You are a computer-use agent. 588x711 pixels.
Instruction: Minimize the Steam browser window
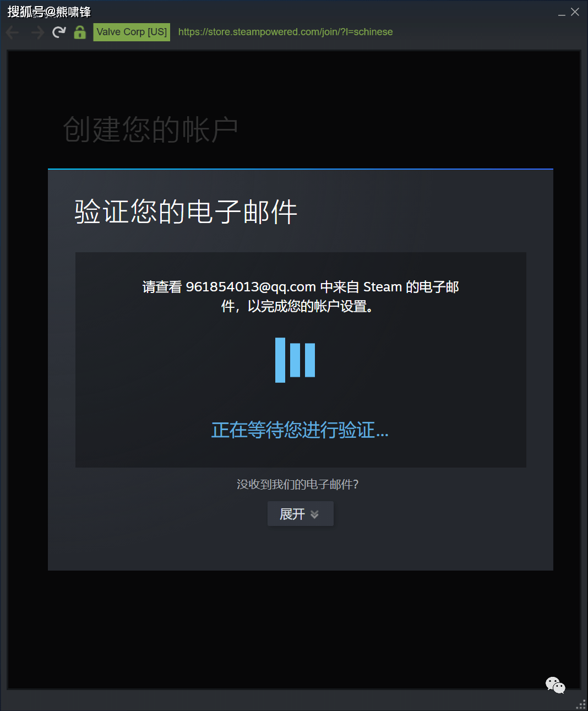562,13
